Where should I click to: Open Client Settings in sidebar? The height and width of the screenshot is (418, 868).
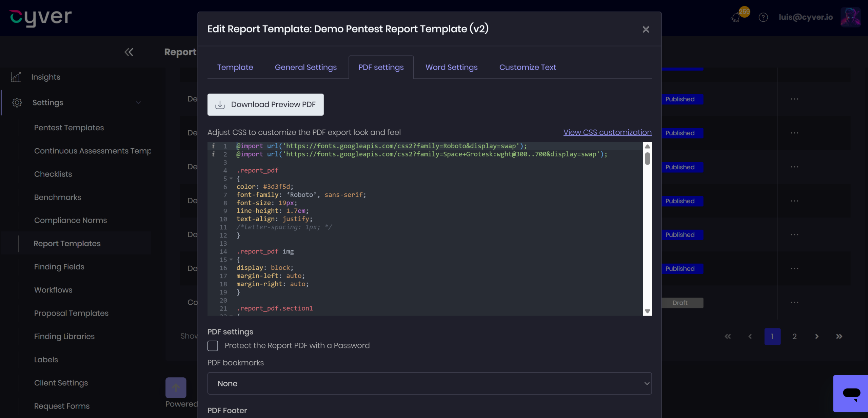pyautogui.click(x=61, y=383)
